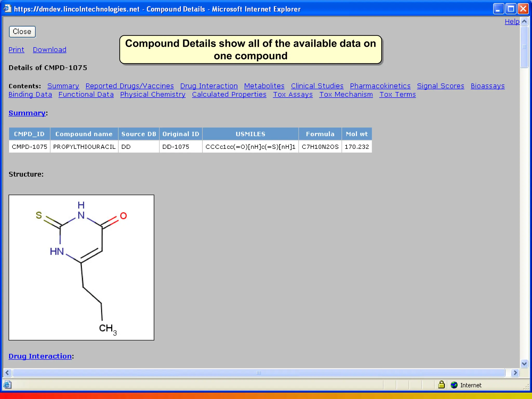
Task: Click Drug Interaction section heading
Action: pyautogui.click(x=40, y=356)
